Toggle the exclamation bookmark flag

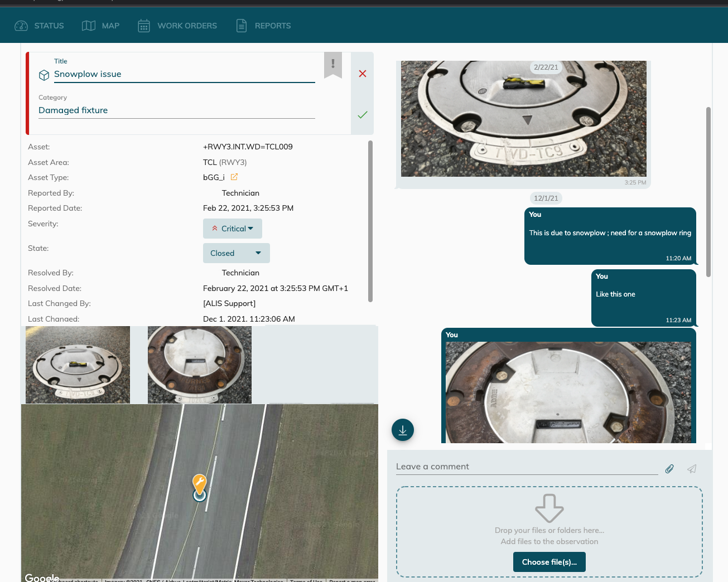pyautogui.click(x=333, y=64)
